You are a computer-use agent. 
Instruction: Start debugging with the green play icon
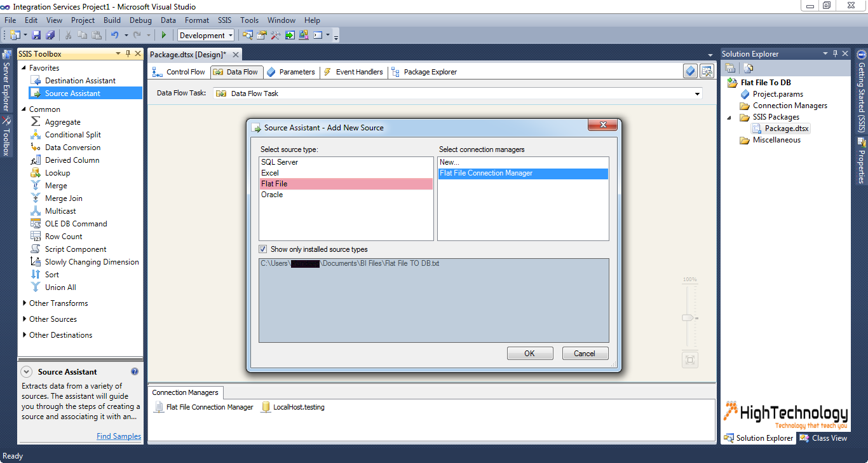click(164, 35)
